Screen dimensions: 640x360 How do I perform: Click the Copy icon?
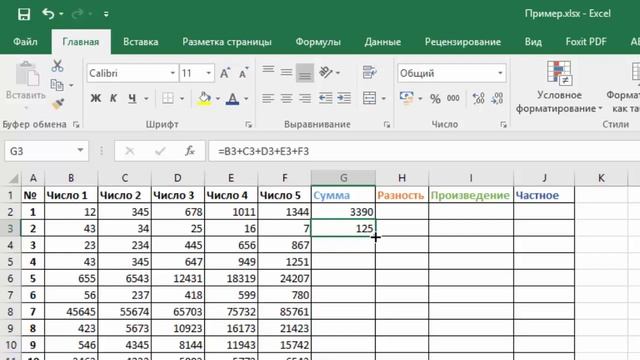[57, 85]
